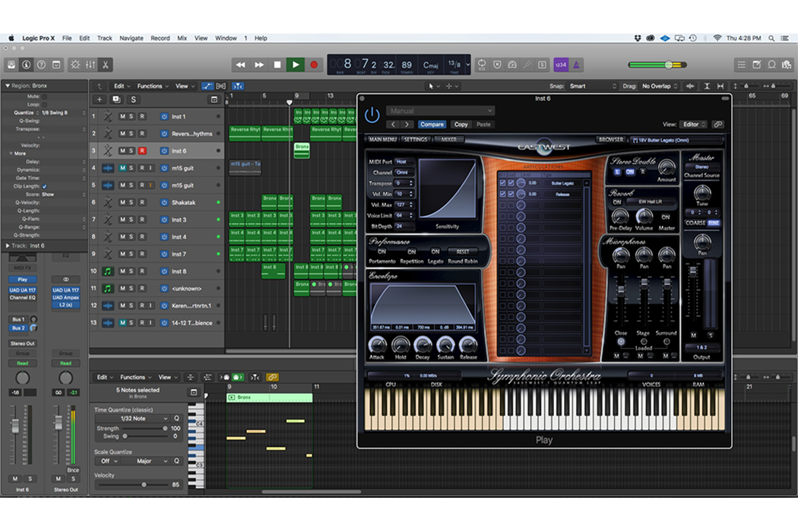The width and height of the screenshot is (798, 532).
Task: Toggle the Solo S icon in control bar
Action: [x=543, y=65]
